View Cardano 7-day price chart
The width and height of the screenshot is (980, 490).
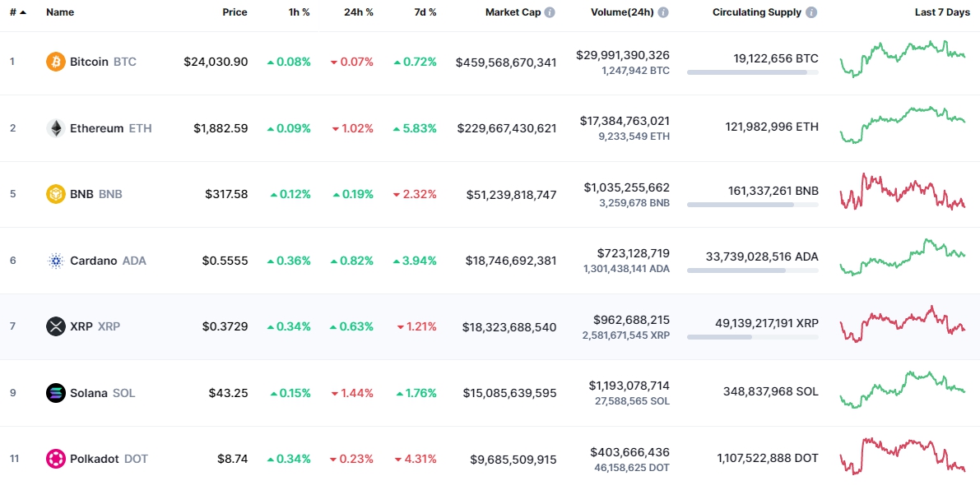coord(903,257)
